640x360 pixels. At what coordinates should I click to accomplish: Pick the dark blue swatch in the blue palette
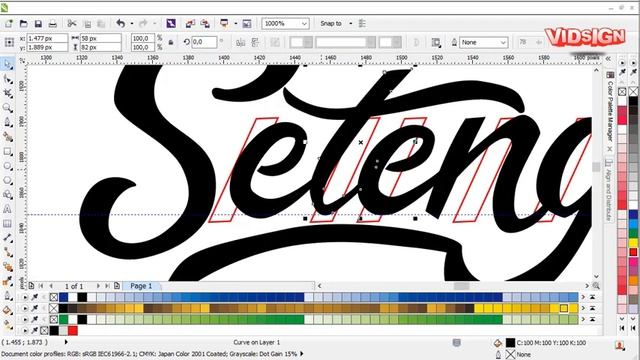[x=64, y=297]
